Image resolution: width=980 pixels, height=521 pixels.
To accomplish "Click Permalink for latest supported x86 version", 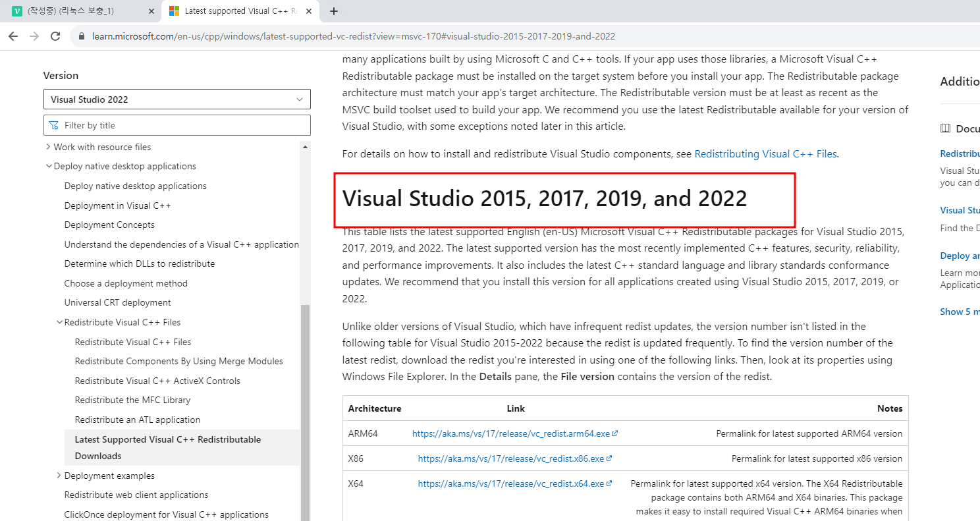I will (817, 458).
